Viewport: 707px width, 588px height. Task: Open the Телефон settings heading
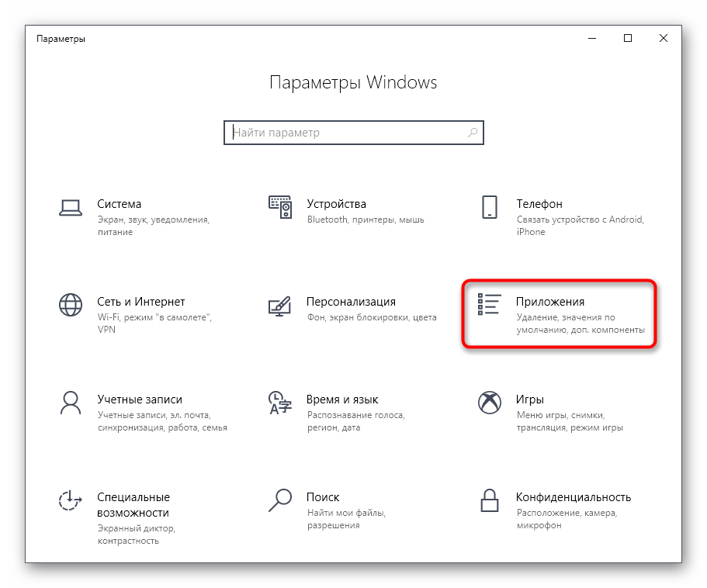click(x=539, y=204)
